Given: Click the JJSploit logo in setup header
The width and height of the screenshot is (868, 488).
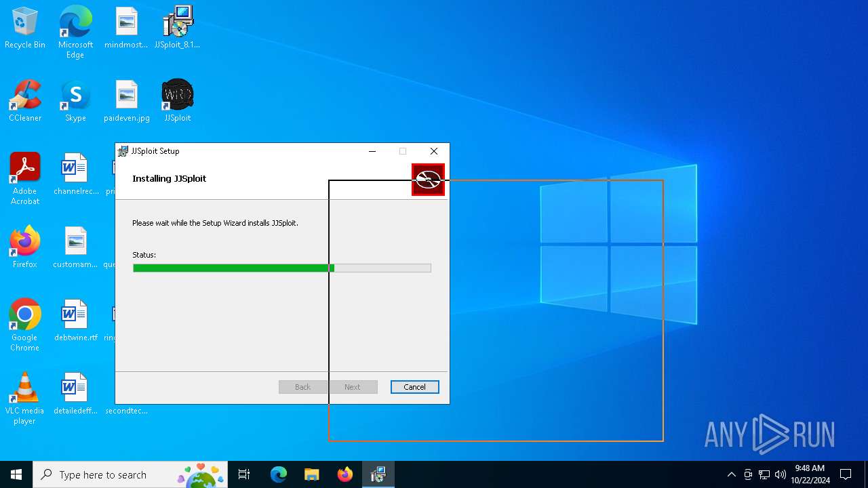Looking at the screenshot, I should pos(428,180).
